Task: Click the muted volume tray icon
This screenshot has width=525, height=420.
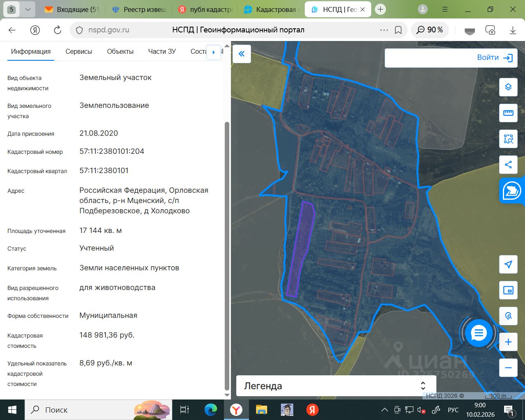Action: pos(421,410)
